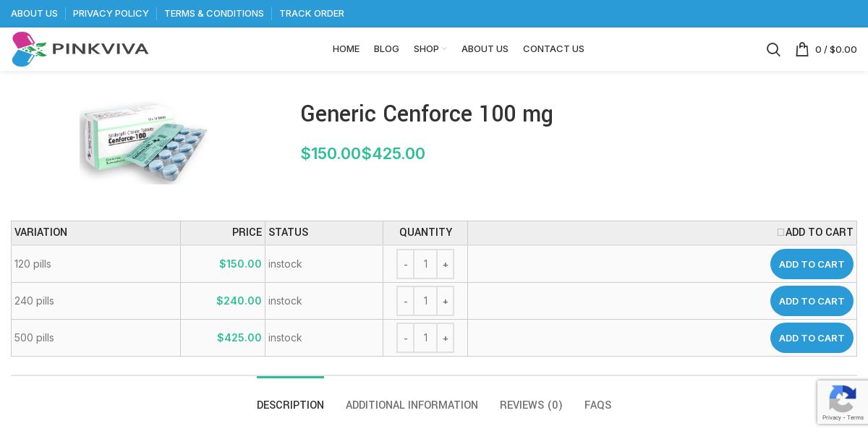868x434 pixels.
Task: Add 120 pills variation to cart
Action: point(812,264)
